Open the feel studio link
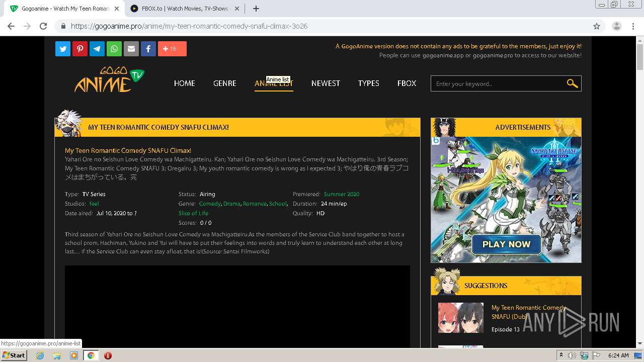 point(94,204)
